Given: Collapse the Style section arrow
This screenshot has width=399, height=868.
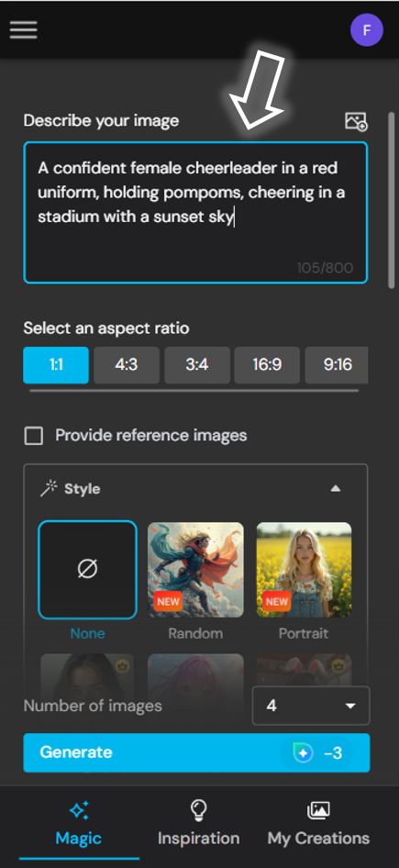Looking at the screenshot, I should tap(336, 489).
